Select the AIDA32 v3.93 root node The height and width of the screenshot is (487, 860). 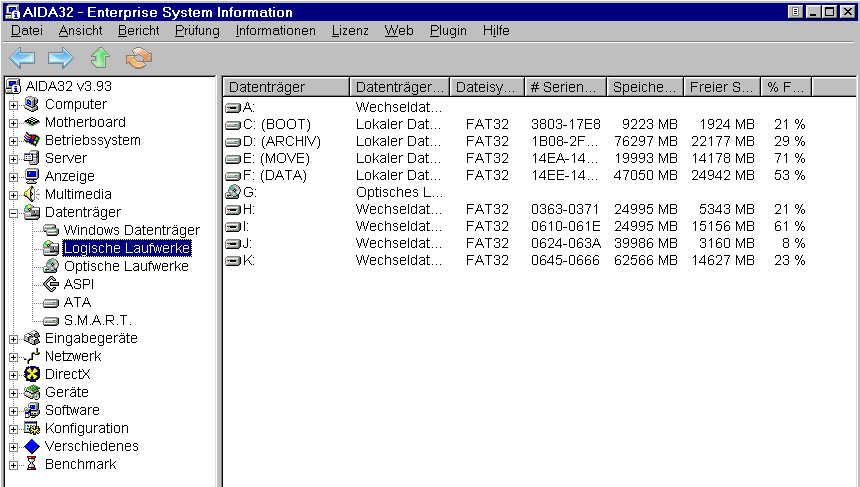click(69, 86)
